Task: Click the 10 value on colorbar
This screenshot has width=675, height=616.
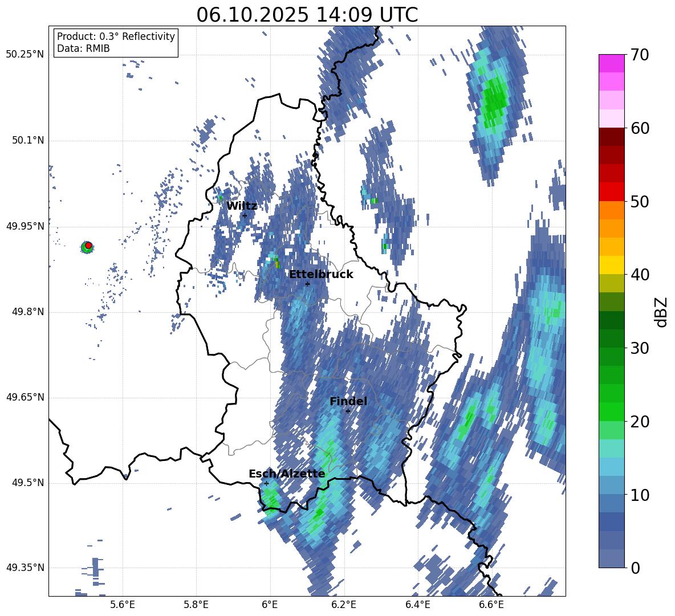Action: tap(640, 495)
